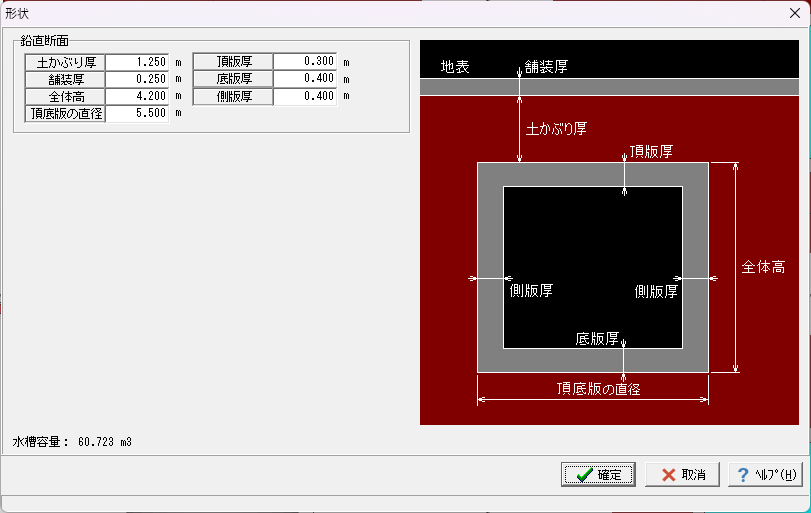Viewport: 811px width, 513px height.
Task: Edit the 舗装厚 value 0.250
Action: tap(137, 79)
